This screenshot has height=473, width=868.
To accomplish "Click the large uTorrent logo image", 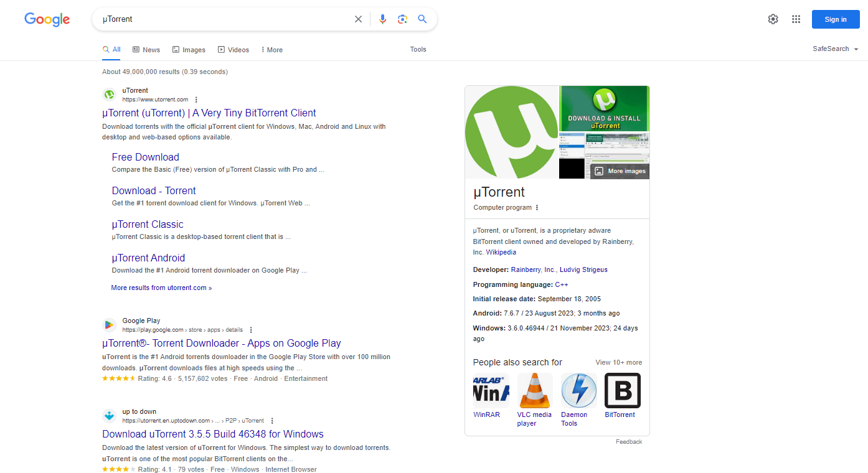I will point(511,132).
